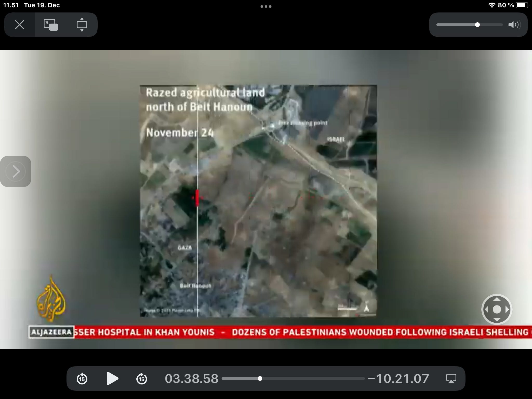This screenshot has height=399, width=532.
Task: Tap the elapsed time 03.38.58
Action: click(191, 378)
